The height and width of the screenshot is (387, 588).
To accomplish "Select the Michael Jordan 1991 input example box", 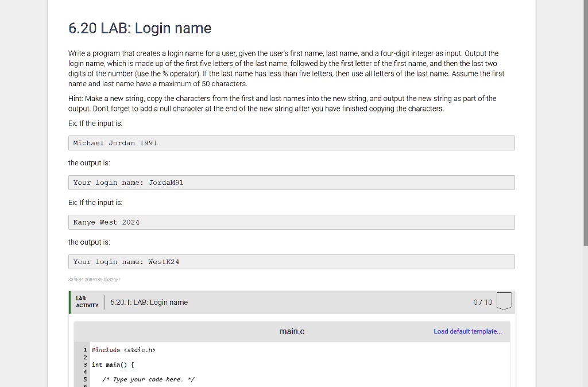I will [x=291, y=142].
